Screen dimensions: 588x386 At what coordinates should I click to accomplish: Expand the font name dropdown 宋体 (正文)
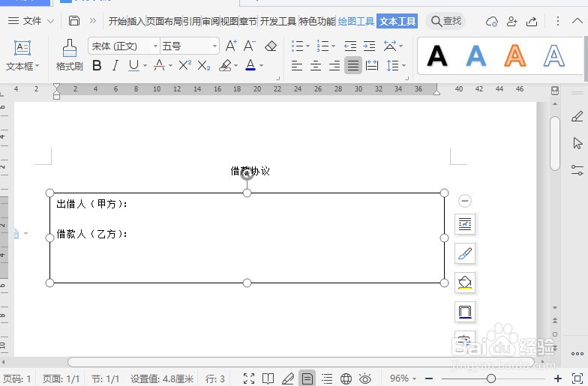pos(155,46)
